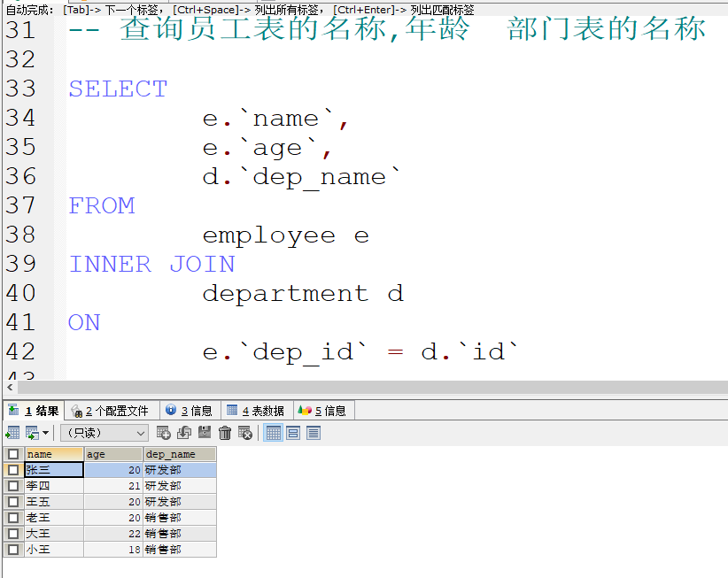Switch results to text view
Screen dimensions: 728x578
coord(315,432)
